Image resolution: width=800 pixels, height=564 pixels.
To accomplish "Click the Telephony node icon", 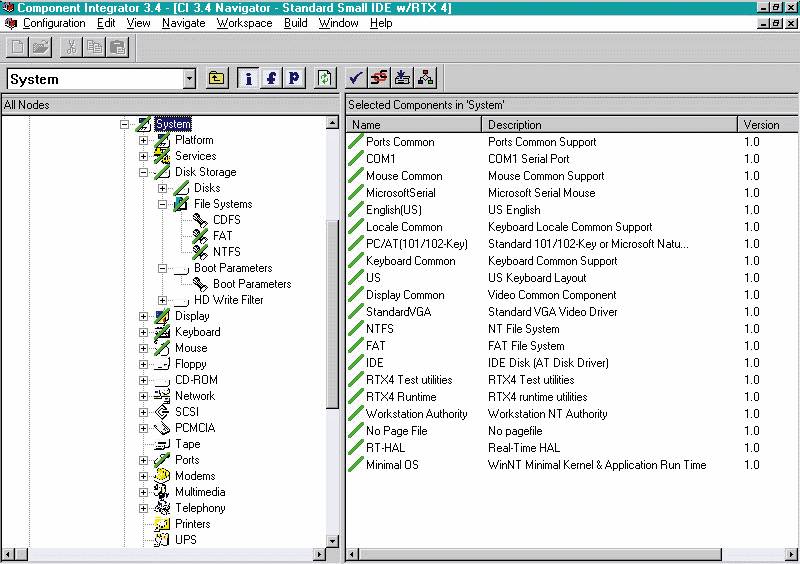I will coord(162,508).
